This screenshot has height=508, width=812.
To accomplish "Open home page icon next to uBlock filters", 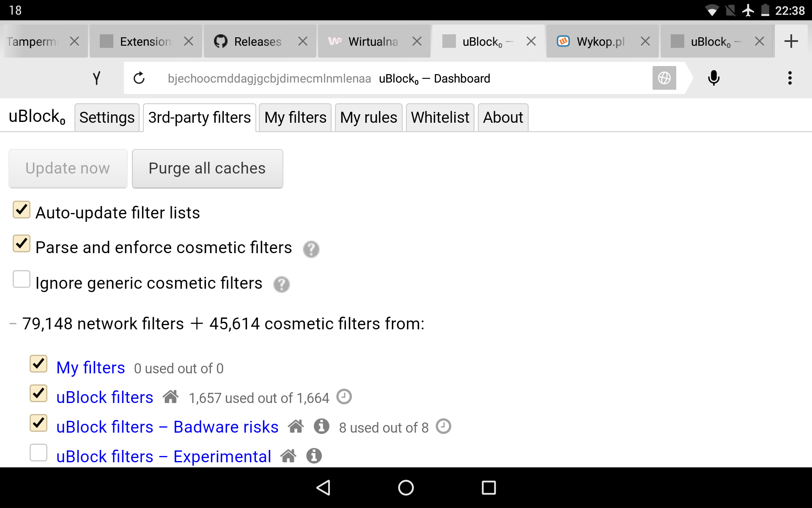I will click(x=170, y=397).
